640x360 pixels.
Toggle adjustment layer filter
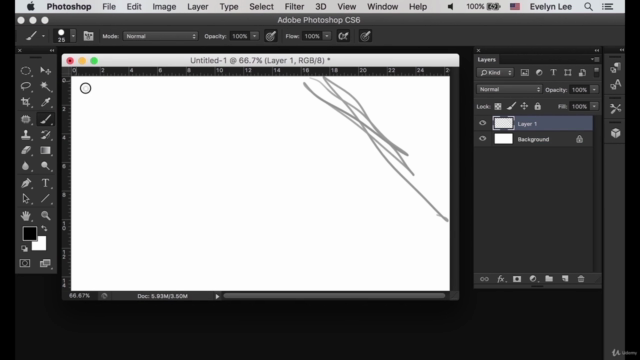[539, 73]
